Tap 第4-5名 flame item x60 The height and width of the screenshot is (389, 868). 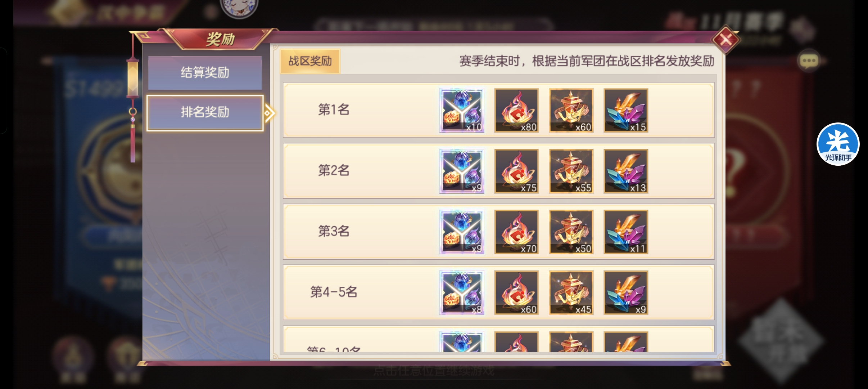(516, 293)
